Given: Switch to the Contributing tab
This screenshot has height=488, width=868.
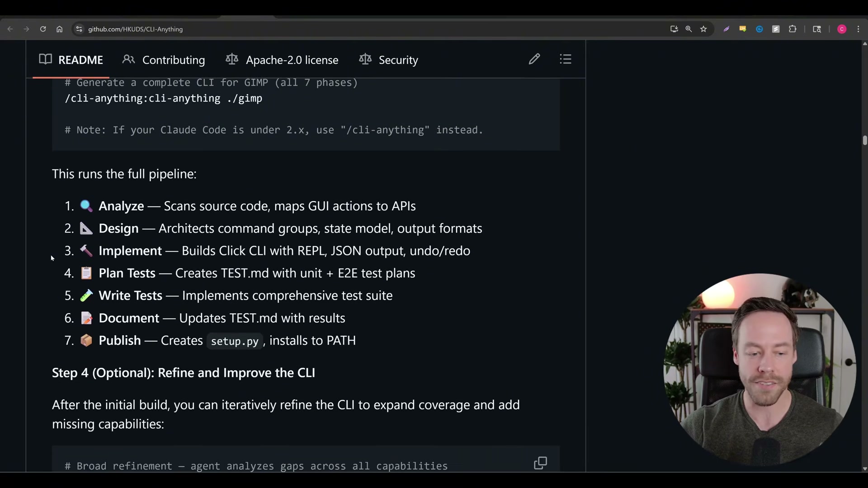Looking at the screenshot, I should pyautogui.click(x=164, y=60).
